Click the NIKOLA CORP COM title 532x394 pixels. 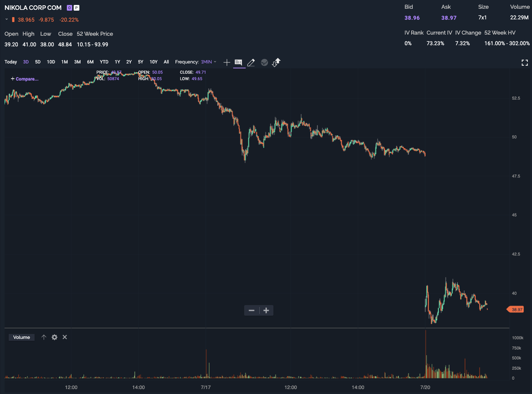click(33, 8)
